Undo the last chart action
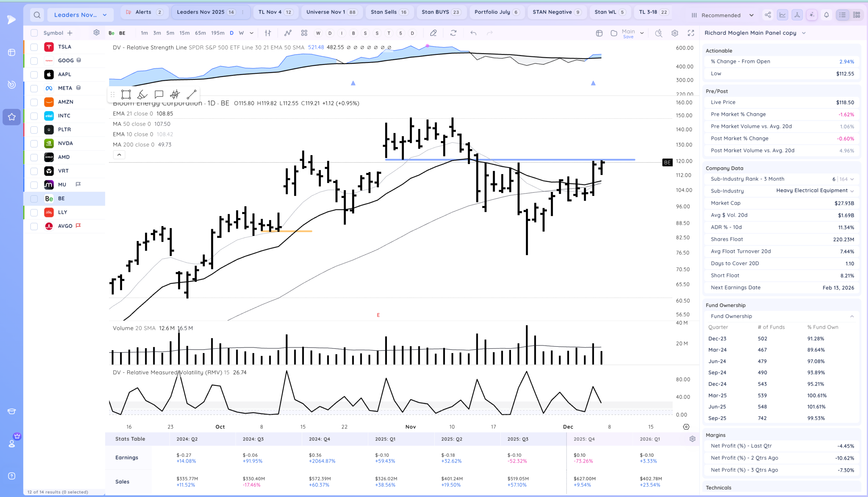 pyautogui.click(x=473, y=33)
